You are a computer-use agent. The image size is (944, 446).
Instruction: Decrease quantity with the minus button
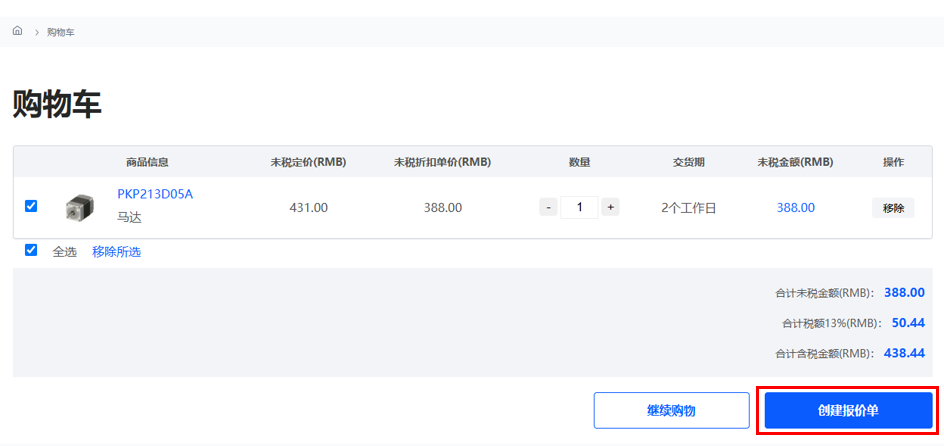[548, 207]
